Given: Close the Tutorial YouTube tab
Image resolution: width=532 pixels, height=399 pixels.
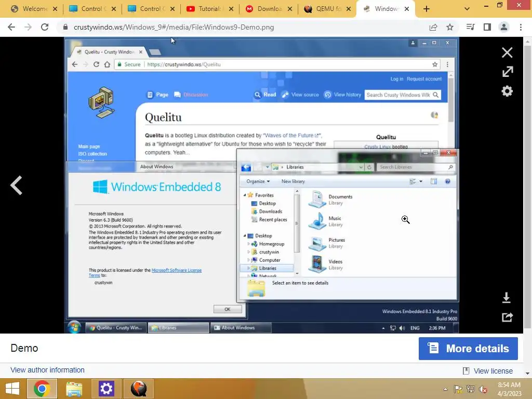Looking at the screenshot, I should point(231,9).
